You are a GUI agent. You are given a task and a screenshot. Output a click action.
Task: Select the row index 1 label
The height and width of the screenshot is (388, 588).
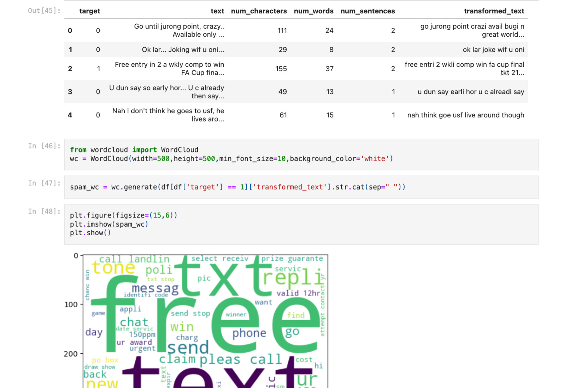[70, 50]
